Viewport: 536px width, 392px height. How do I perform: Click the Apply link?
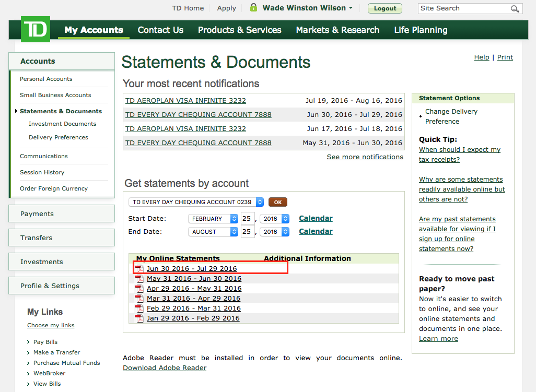[227, 8]
